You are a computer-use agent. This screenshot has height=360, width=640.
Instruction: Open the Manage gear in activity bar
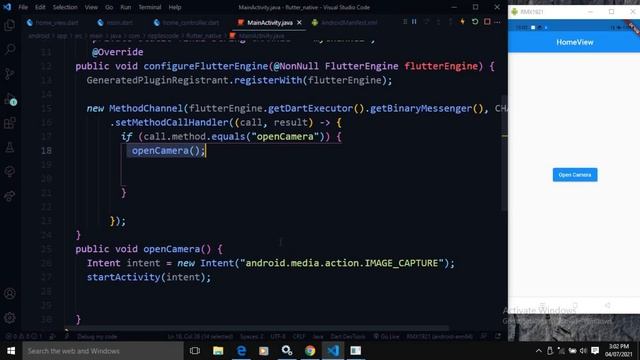pos(9,318)
